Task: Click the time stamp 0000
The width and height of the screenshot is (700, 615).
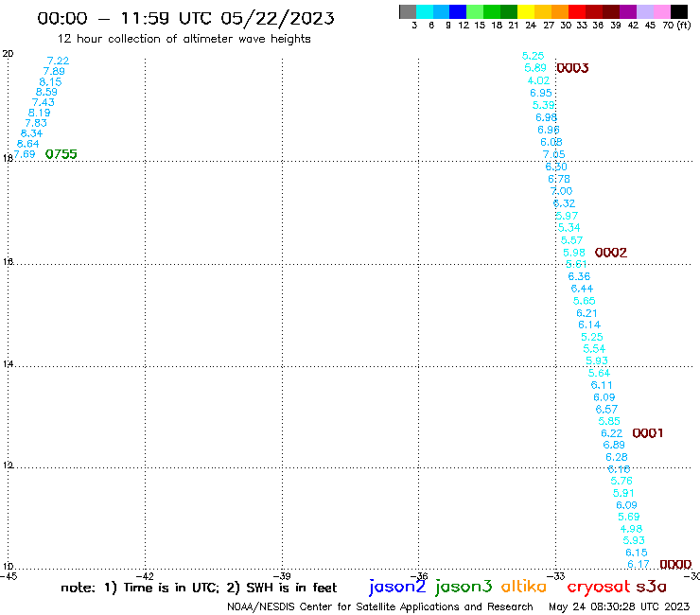Action: point(675,565)
